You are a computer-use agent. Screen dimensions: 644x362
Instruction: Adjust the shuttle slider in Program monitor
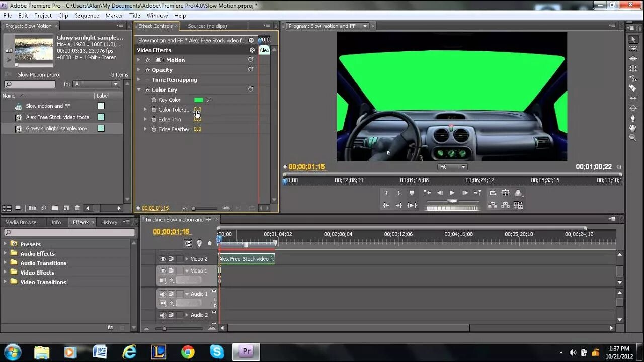pyautogui.click(x=452, y=201)
